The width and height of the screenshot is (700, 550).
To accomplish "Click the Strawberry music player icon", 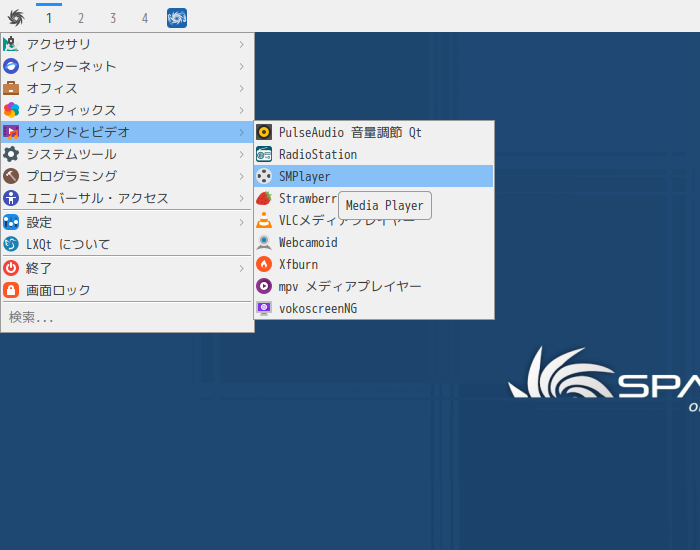I will click(x=264, y=198).
